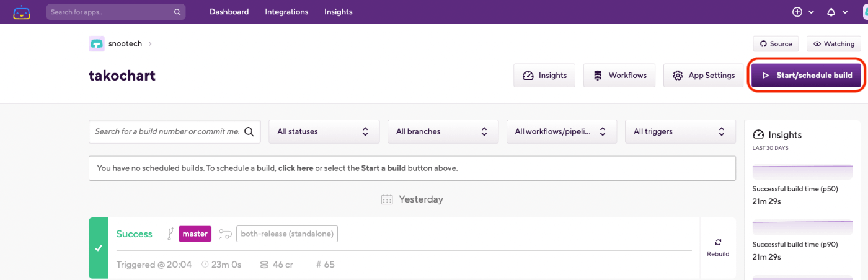Click the 'click here' schedule link

(296, 168)
